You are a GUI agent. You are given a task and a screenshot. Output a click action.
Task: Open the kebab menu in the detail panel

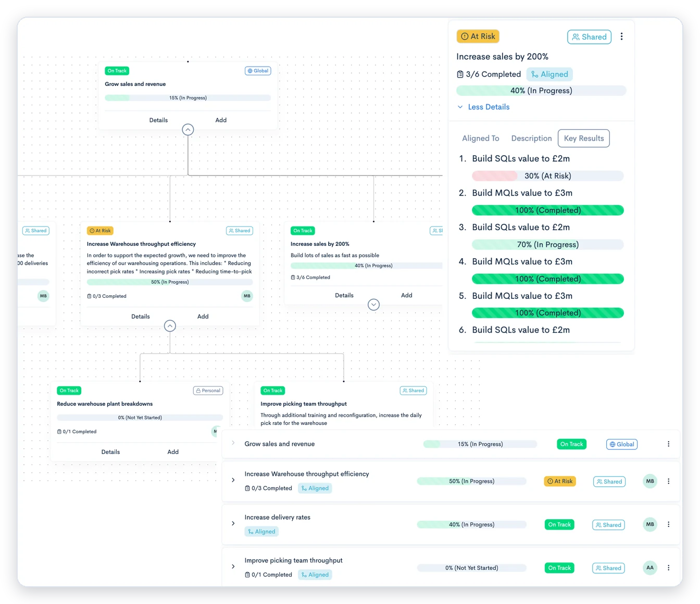[x=621, y=36]
